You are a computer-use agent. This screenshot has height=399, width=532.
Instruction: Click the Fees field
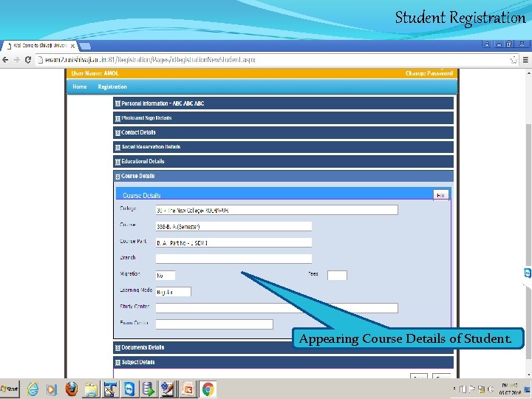click(337, 275)
